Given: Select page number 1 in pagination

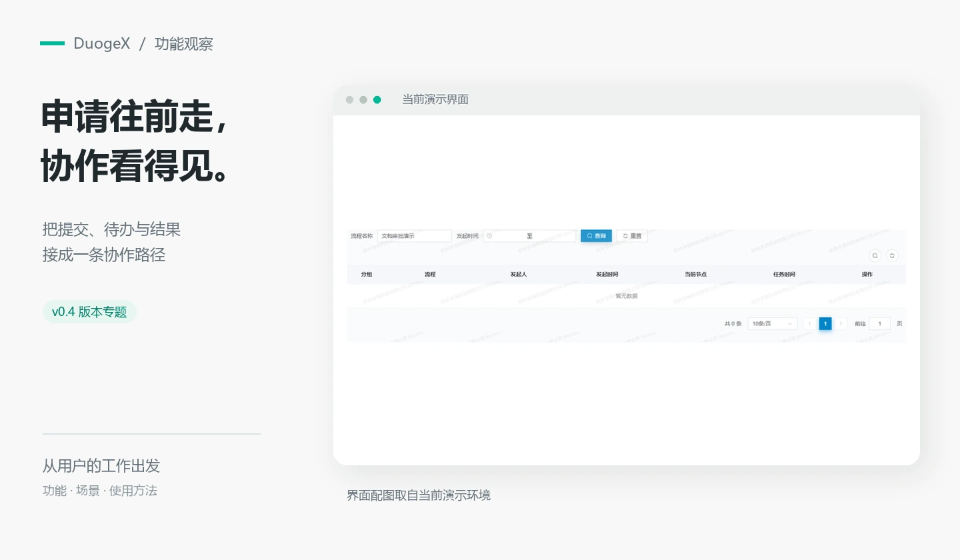Looking at the screenshot, I should click(x=825, y=323).
